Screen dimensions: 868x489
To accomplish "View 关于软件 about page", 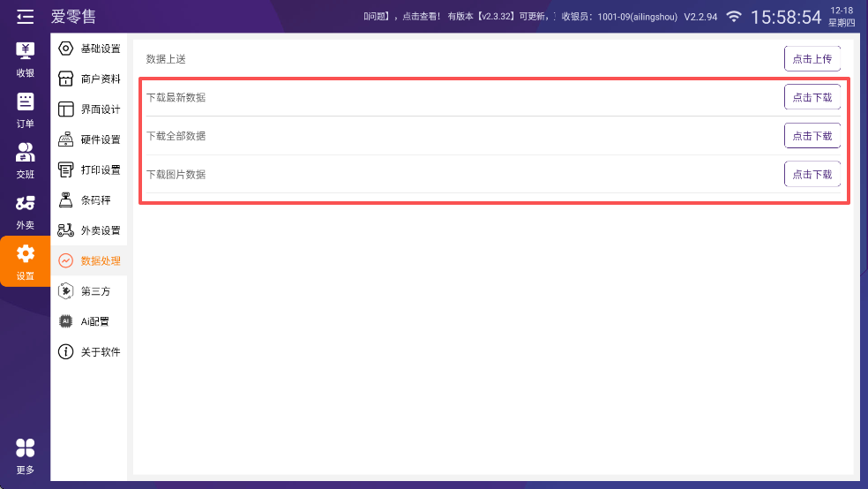I will [x=89, y=352].
